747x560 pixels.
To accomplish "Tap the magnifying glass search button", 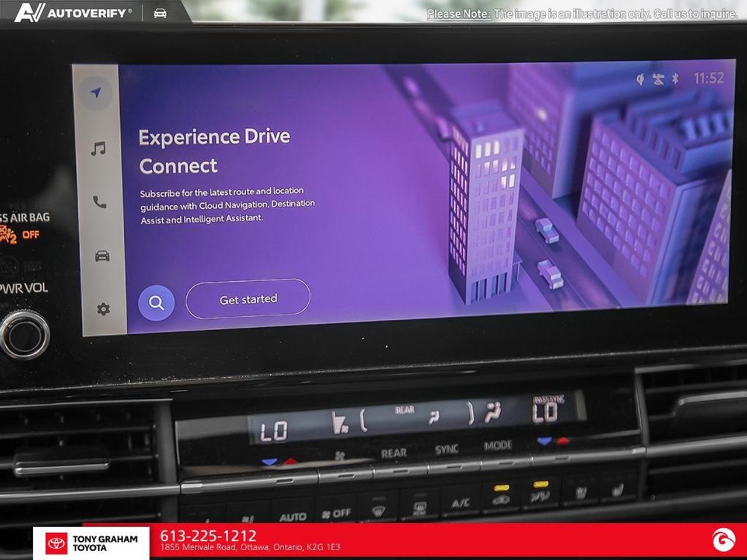I will click(156, 303).
